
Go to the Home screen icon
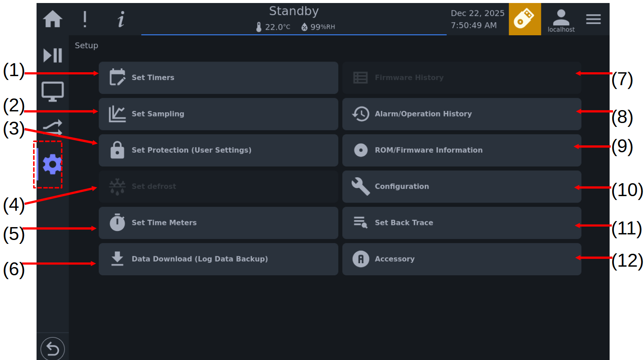(x=53, y=19)
